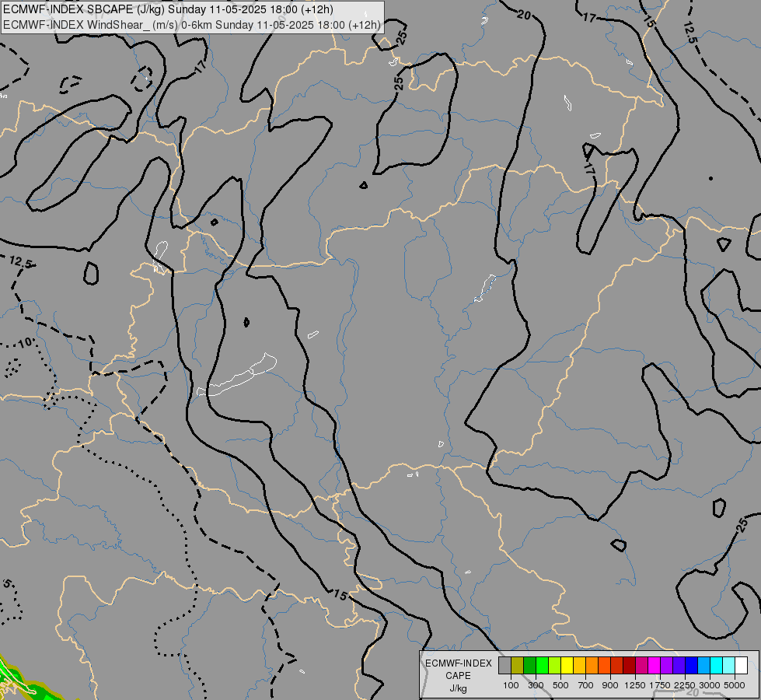Click the legend value '1250'

pyautogui.click(x=635, y=685)
